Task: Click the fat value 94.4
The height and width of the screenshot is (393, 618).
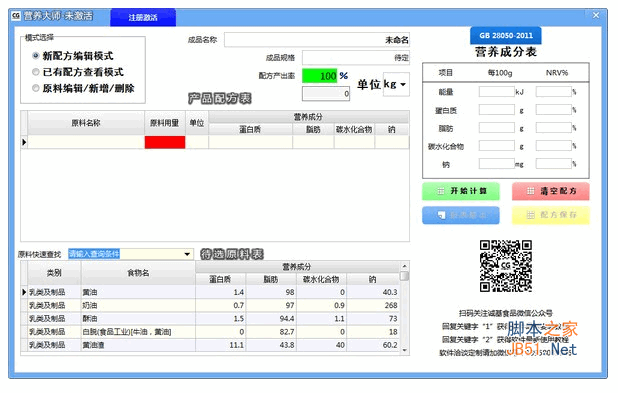Action: [287, 318]
